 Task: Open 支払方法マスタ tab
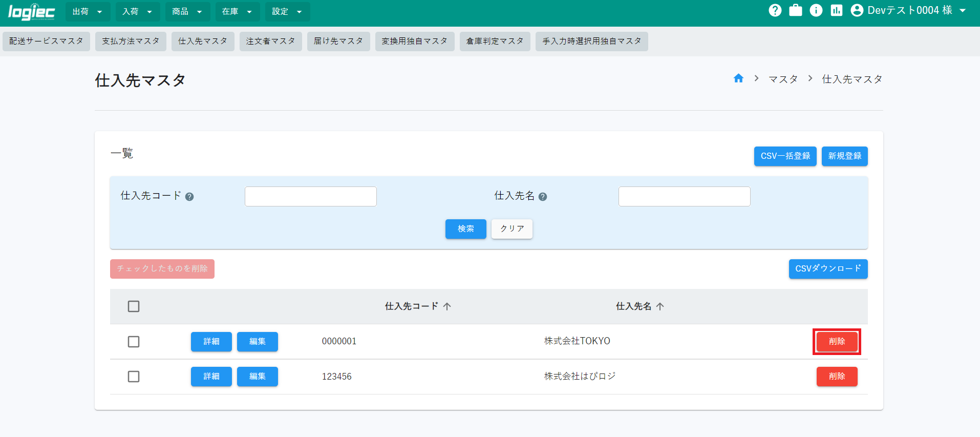click(131, 41)
